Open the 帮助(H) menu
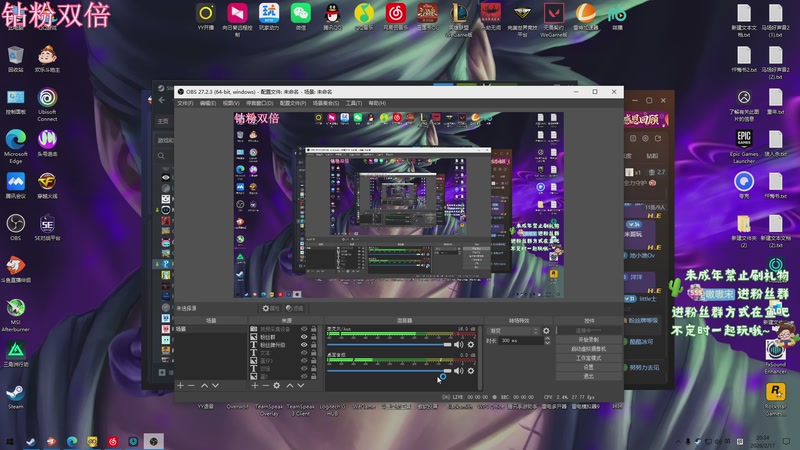Image resolution: width=800 pixels, height=450 pixels. (377, 103)
